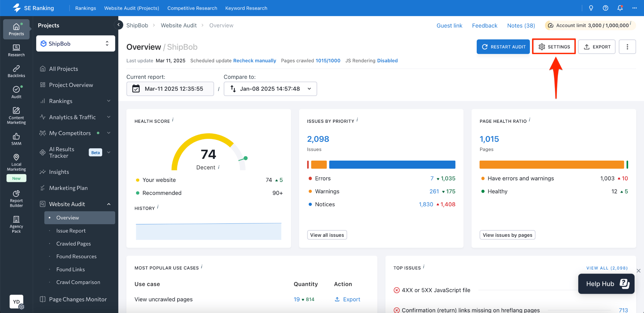Screen dimensions: 644x313
Task: Open Competitive Research top menu
Action: coord(192,8)
